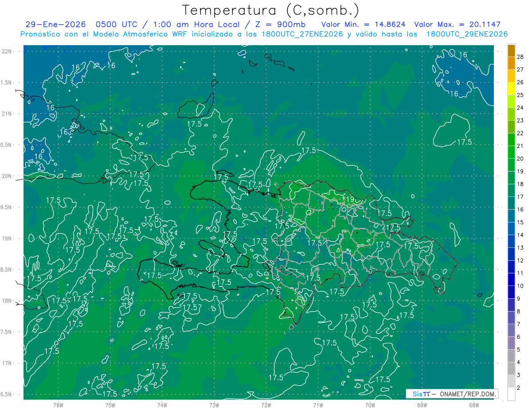
Task: Click the Valor Max. = 20.1147 readout
Action: [458, 24]
